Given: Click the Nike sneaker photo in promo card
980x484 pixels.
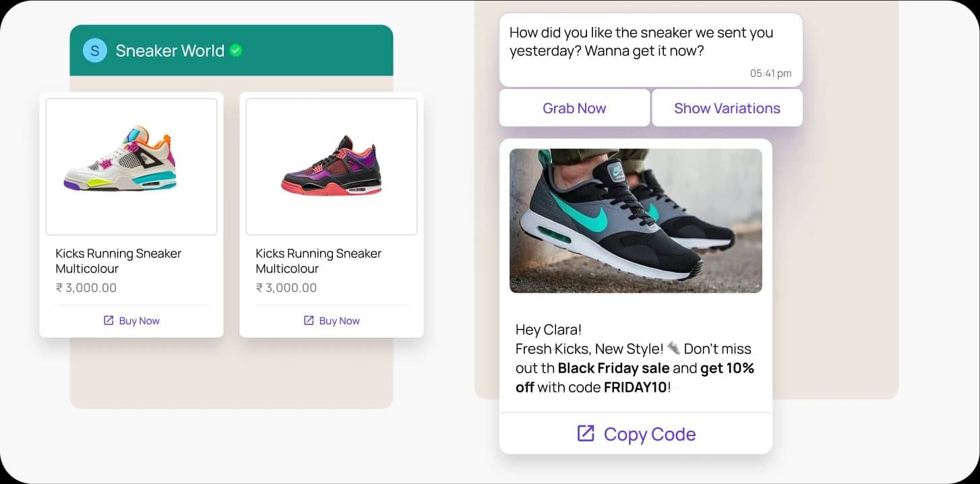Looking at the screenshot, I should (636, 220).
